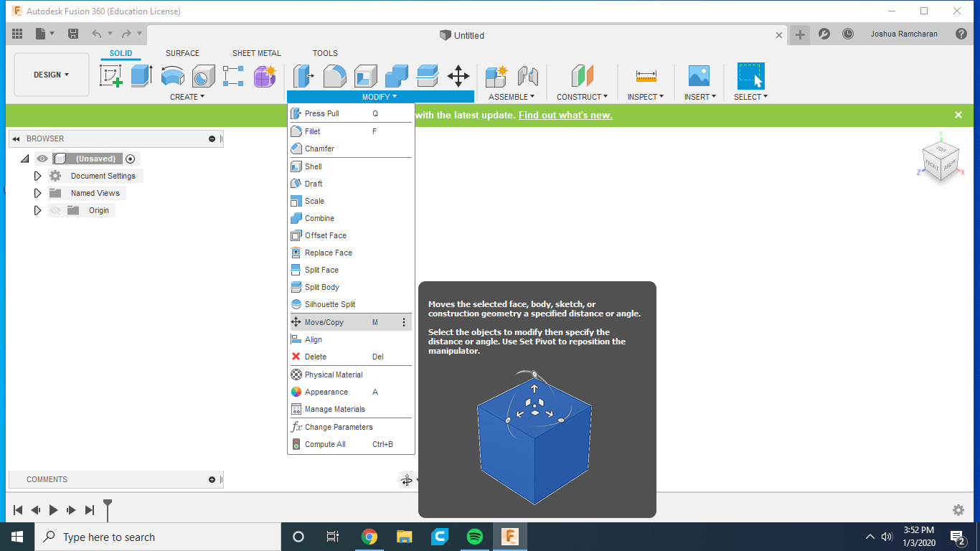Choose Physical Material menu entry
This screenshot has height=551, width=980.
point(351,375)
